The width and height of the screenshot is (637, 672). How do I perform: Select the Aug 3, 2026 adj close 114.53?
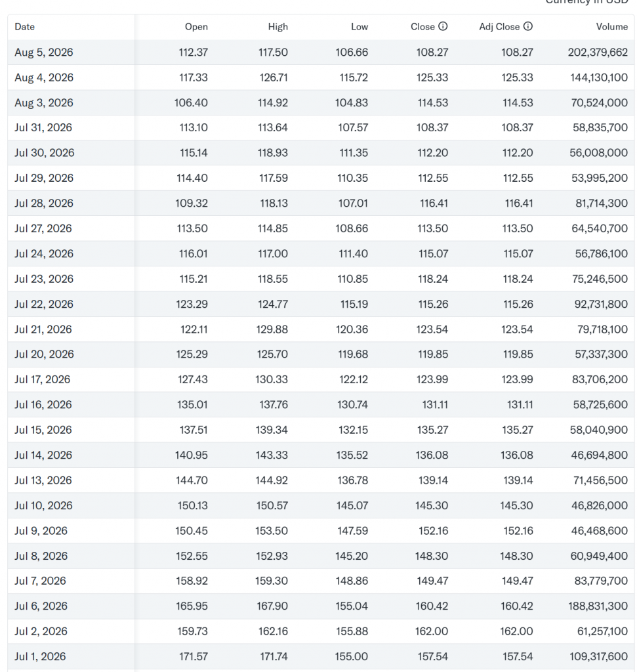(x=518, y=103)
